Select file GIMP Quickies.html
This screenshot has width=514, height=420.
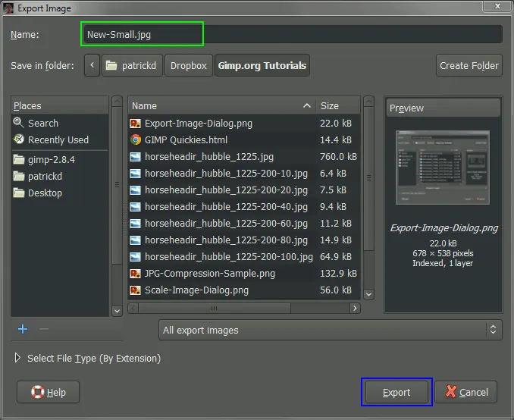coord(244,140)
